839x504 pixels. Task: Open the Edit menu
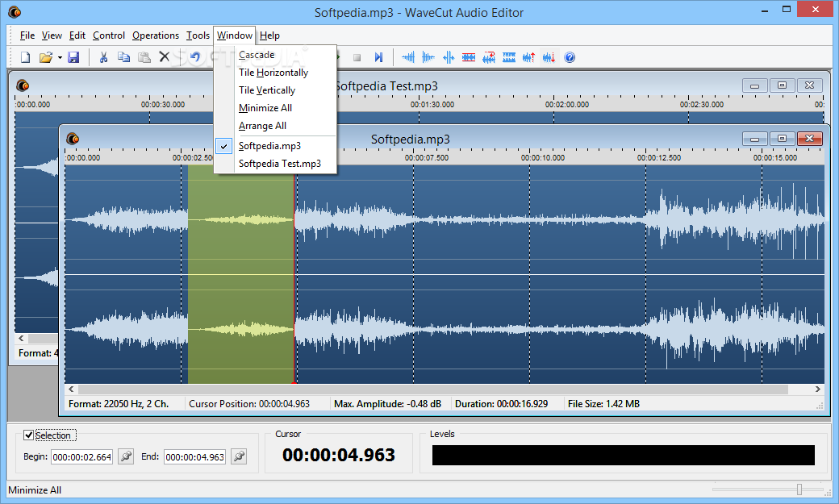(77, 35)
